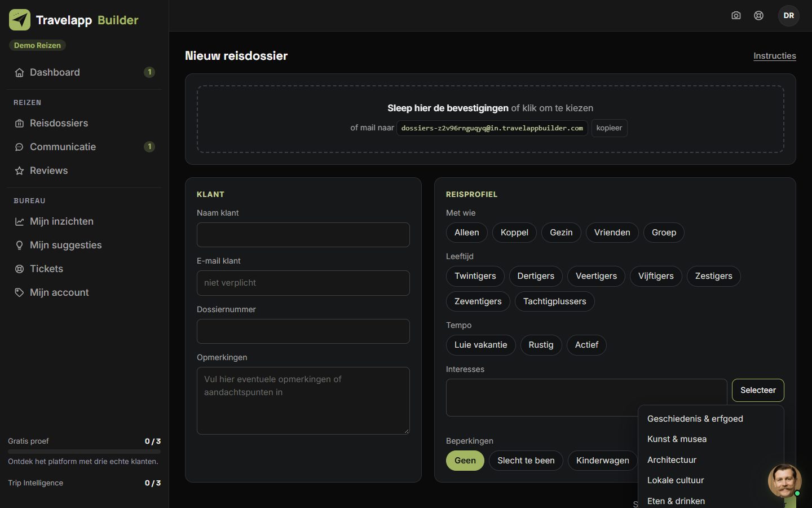Choose Kunst & musea from the list
This screenshot has height=508, width=812.
coord(677,439)
